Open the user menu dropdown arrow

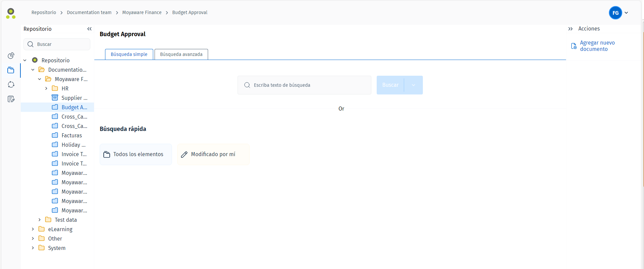pyautogui.click(x=626, y=13)
